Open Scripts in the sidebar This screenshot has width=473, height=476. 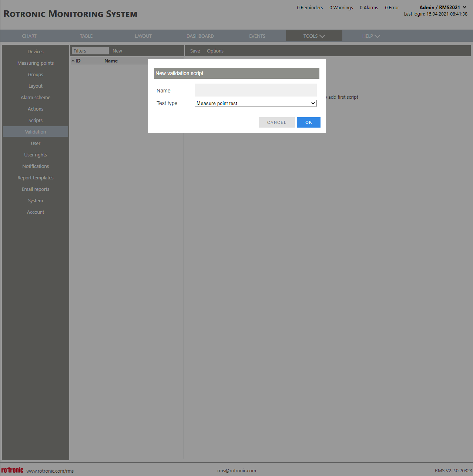(x=36, y=120)
